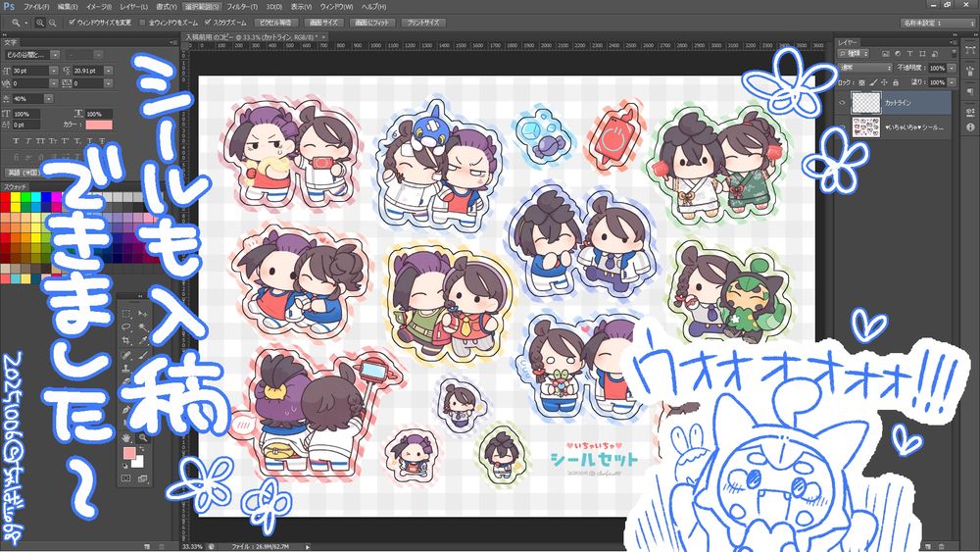Image resolution: width=980 pixels, height=552 pixels.
Task: Select the Healing Brush tool
Action: click(x=126, y=355)
